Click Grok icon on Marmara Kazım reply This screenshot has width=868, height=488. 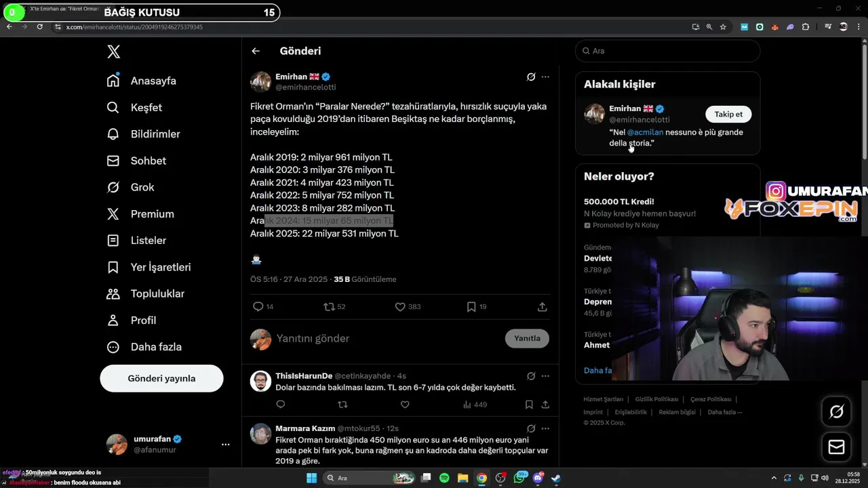pyautogui.click(x=531, y=429)
